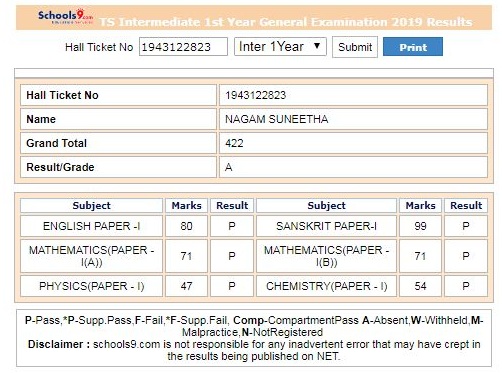Click the blue Print button
502x373 pixels.
click(413, 47)
